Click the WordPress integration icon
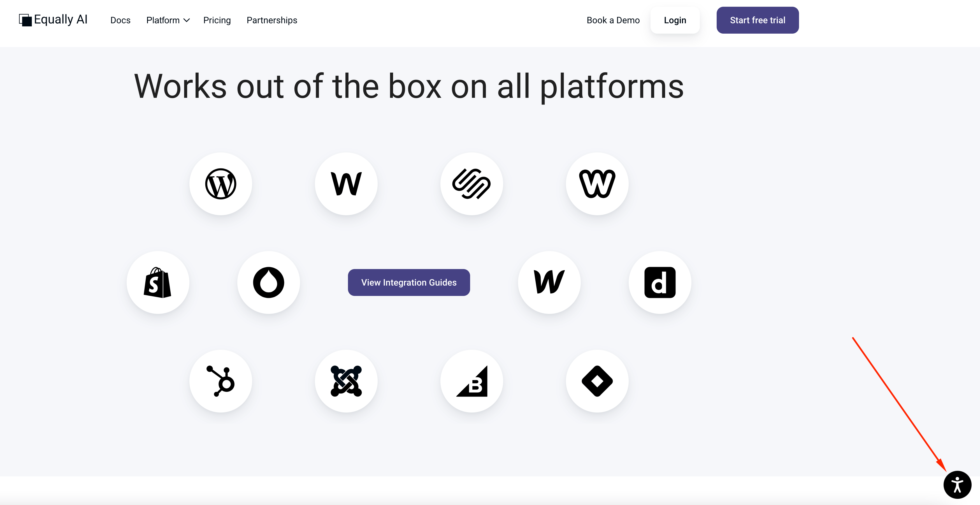The height and width of the screenshot is (505, 980). click(x=222, y=183)
